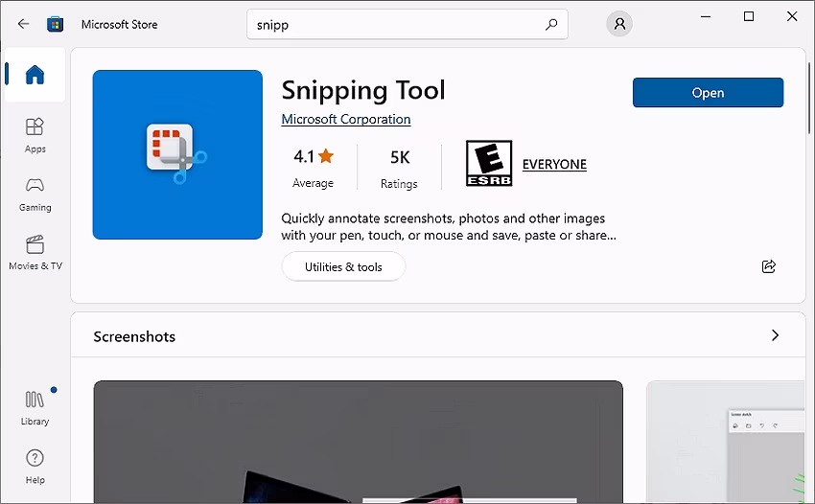Share the Snipping Tool app page
The width and height of the screenshot is (815, 504).
pos(769,266)
